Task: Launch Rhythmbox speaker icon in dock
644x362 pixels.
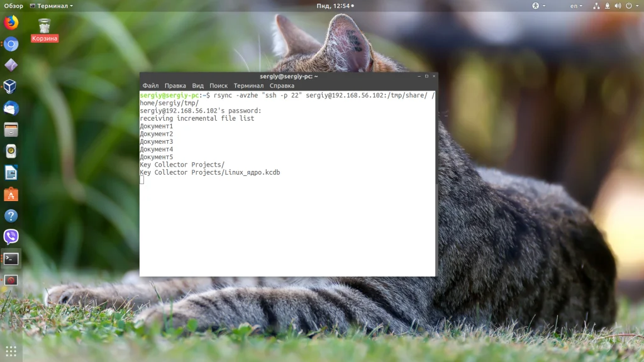Action: [x=11, y=151]
